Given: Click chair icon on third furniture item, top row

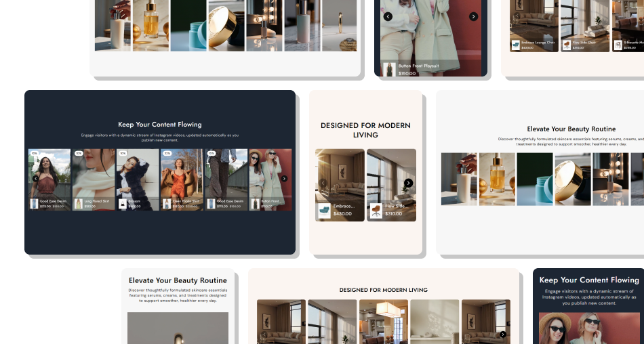Looking at the screenshot, I should [618, 45].
